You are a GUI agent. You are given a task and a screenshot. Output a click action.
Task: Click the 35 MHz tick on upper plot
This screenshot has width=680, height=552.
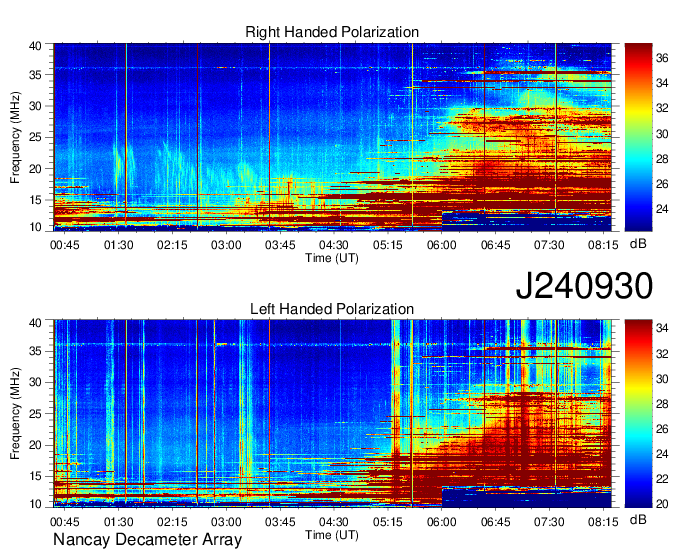[x=35, y=75]
